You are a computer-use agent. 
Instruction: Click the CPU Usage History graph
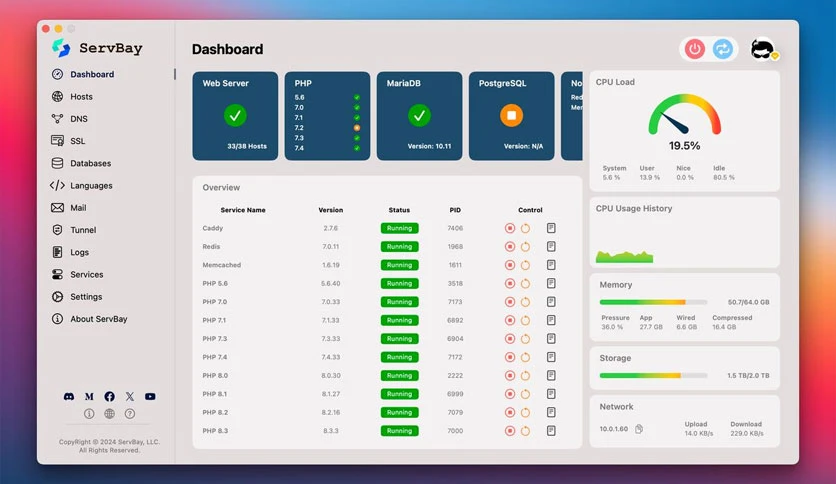point(624,256)
